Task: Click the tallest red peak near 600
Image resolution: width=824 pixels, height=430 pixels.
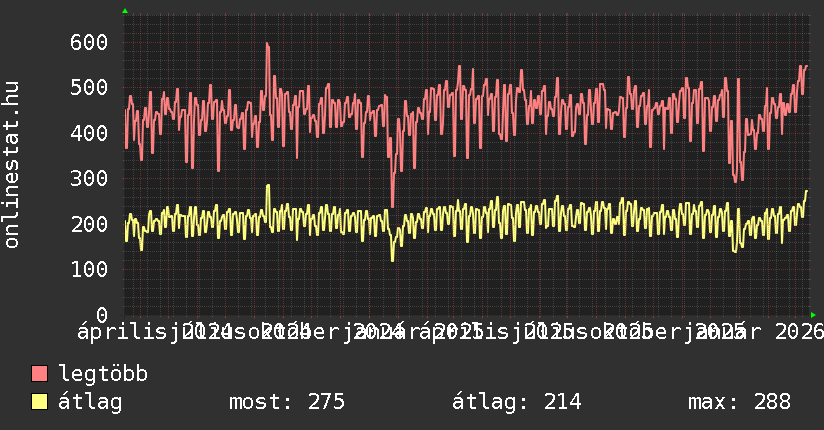Action: click(267, 44)
